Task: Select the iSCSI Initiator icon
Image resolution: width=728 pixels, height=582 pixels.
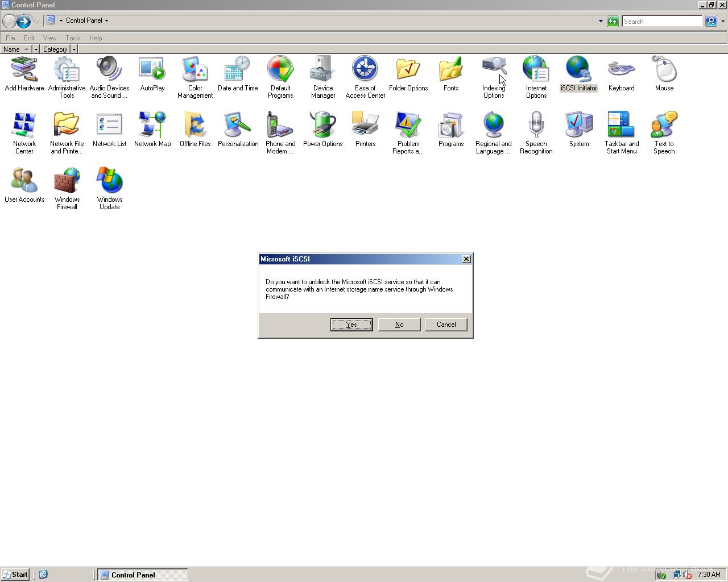Action: click(x=579, y=74)
